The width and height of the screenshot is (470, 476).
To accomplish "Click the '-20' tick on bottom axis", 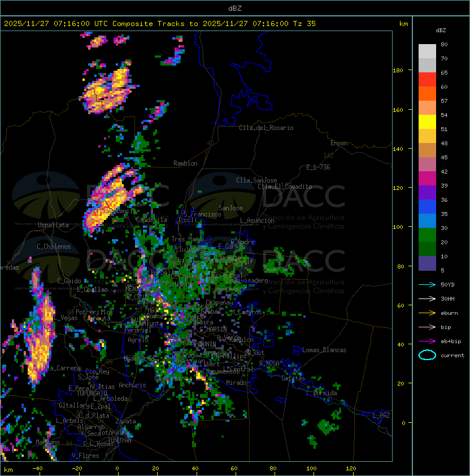I will tap(77, 469).
